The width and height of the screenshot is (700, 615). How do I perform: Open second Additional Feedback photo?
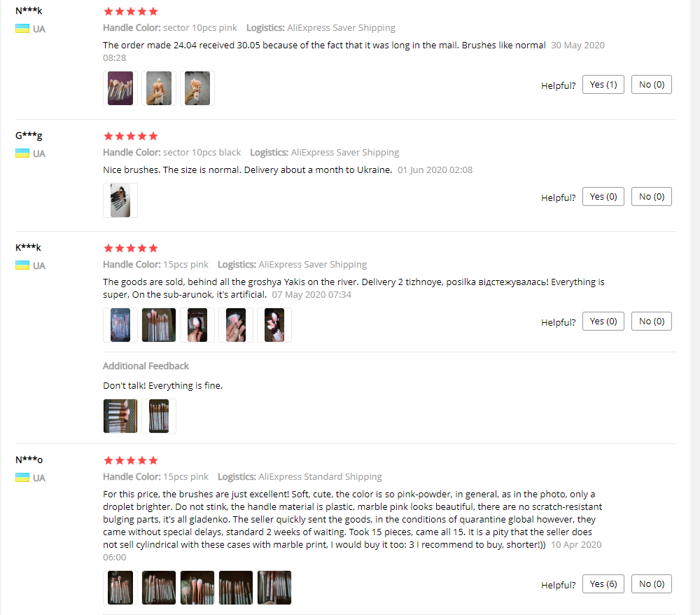(x=159, y=416)
